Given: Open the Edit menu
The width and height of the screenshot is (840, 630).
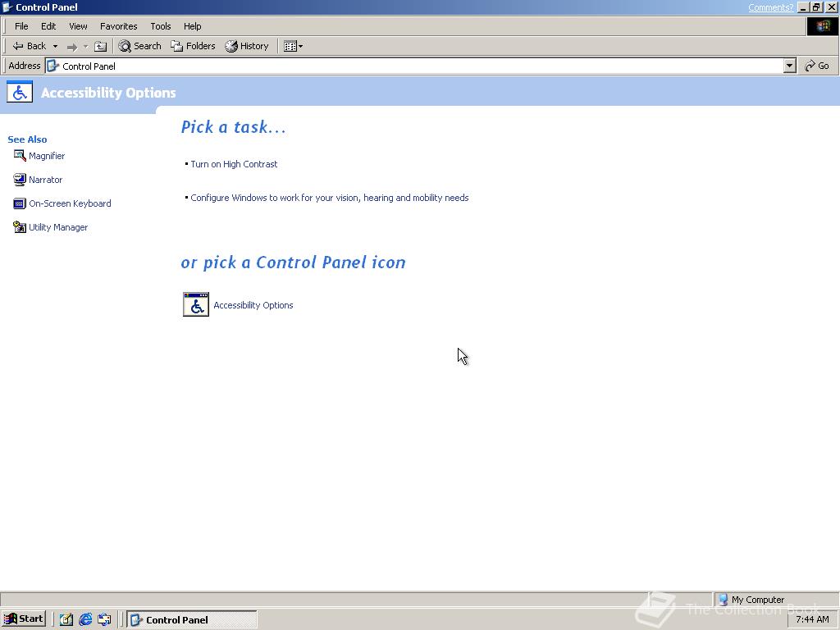Looking at the screenshot, I should tap(48, 26).
